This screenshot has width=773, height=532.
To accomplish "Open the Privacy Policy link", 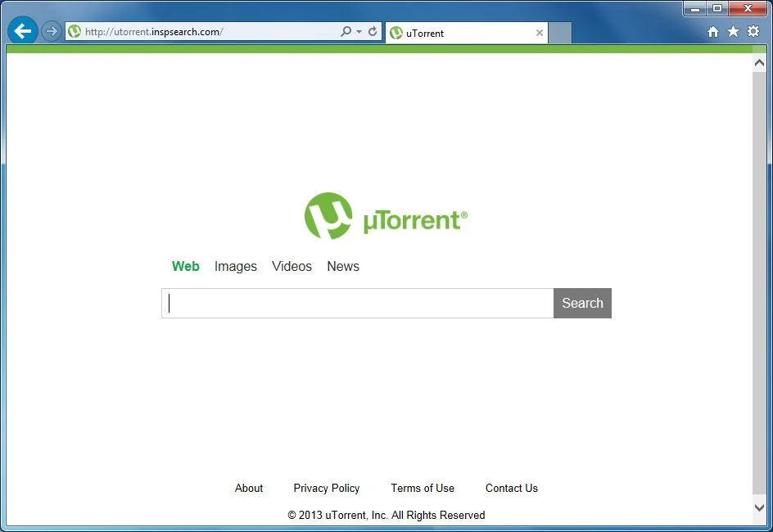I will click(327, 488).
